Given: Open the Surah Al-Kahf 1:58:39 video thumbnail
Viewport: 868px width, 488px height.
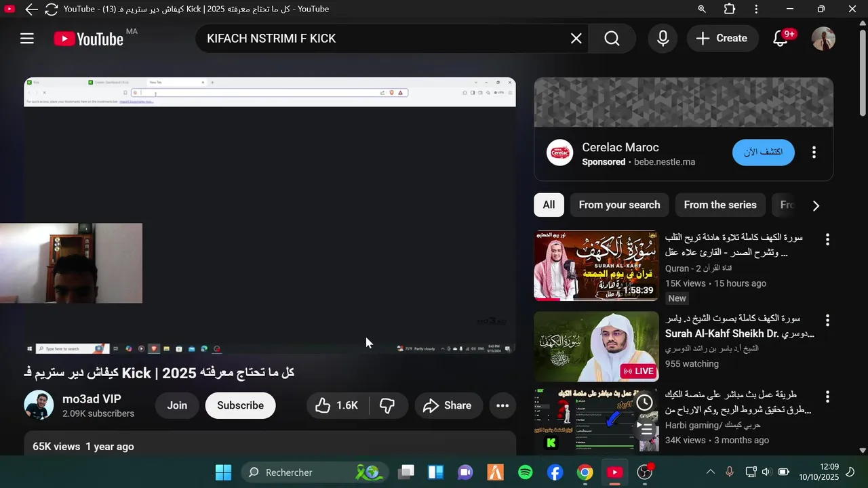Looking at the screenshot, I should pyautogui.click(x=596, y=266).
